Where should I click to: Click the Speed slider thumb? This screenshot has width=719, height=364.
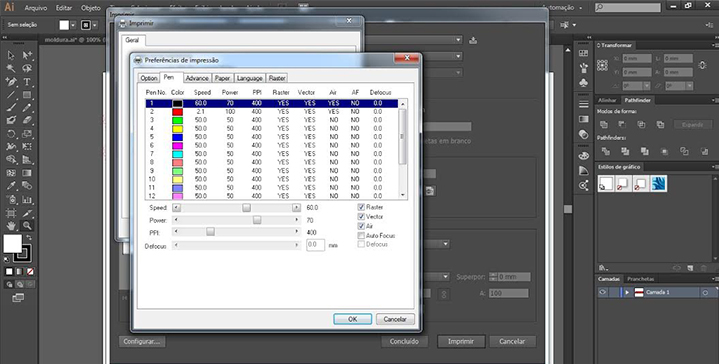pyautogui.click(x=247, y=208)
